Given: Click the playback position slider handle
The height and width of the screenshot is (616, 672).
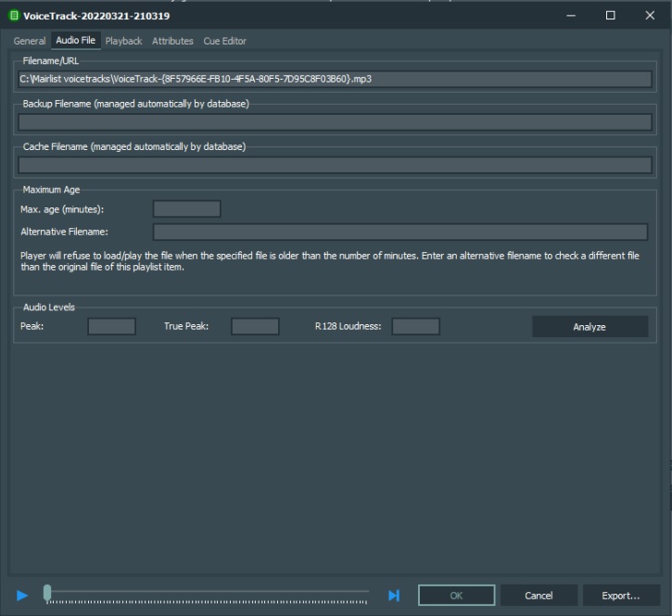Looking at the screenshot, I should [47, 594].
